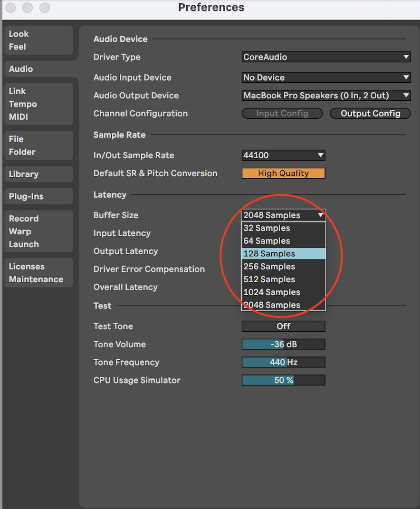Choose 1024 Samples buffer size

pyautogui.click(x=283, y=292)
